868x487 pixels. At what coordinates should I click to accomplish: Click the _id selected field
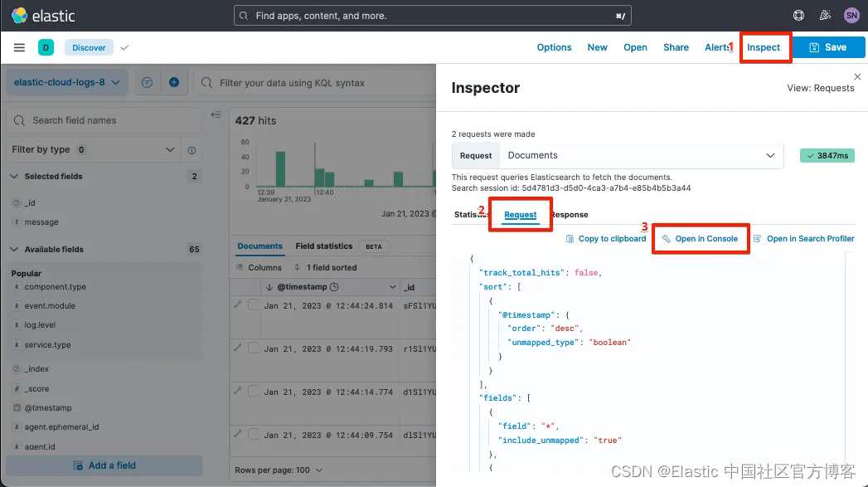pyautogui.click(x=30, y=203)
